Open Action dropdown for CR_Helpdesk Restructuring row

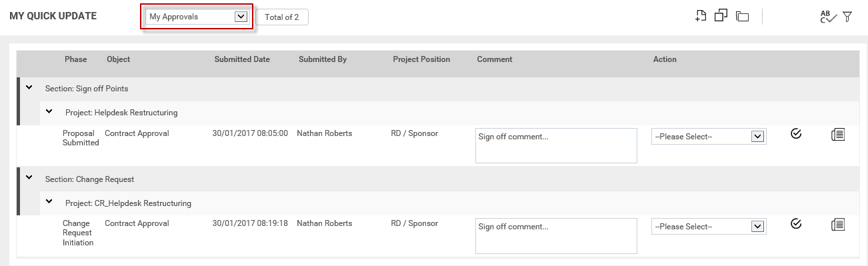point(709,227)
